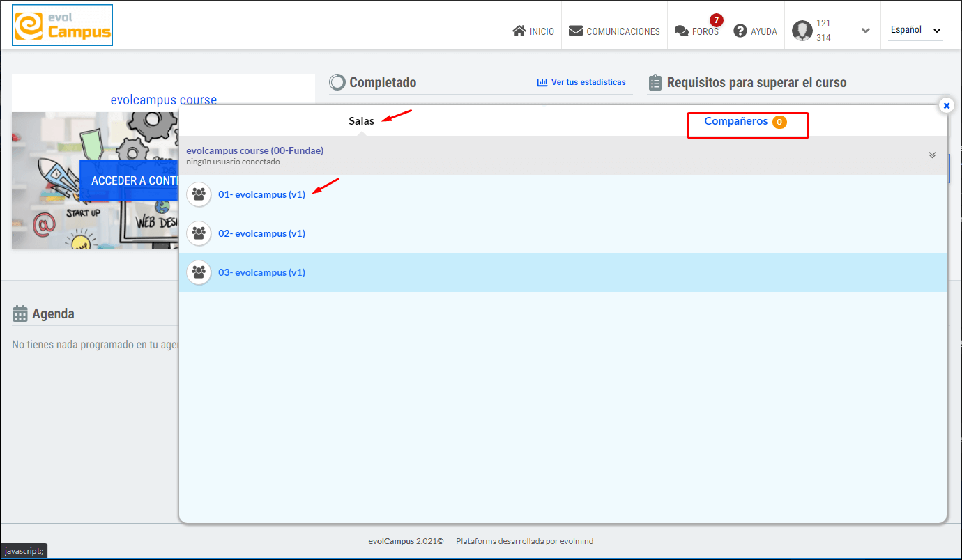The height and width of the screenshot is (560, 962).
Task: Click group icon of 01- evolcampus room
Action: (x=199, y=194)
